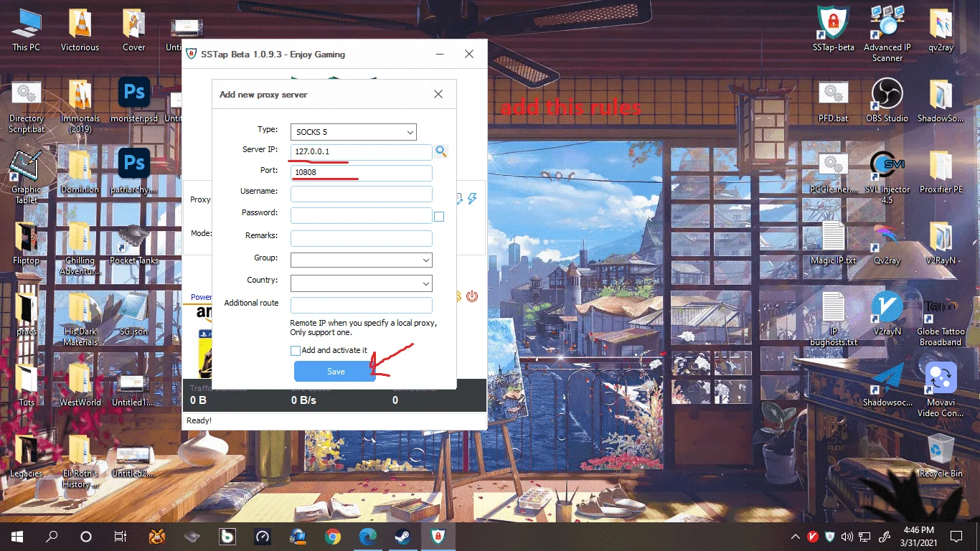Select the pracs folder
The height and width of the screenshot is (551, 980).
[27, 314]
